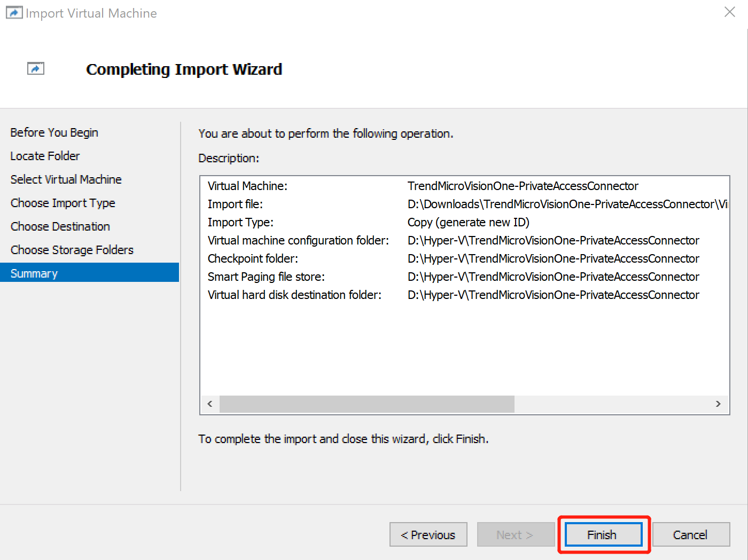Open the Locate Folder step

coord(45,156)
